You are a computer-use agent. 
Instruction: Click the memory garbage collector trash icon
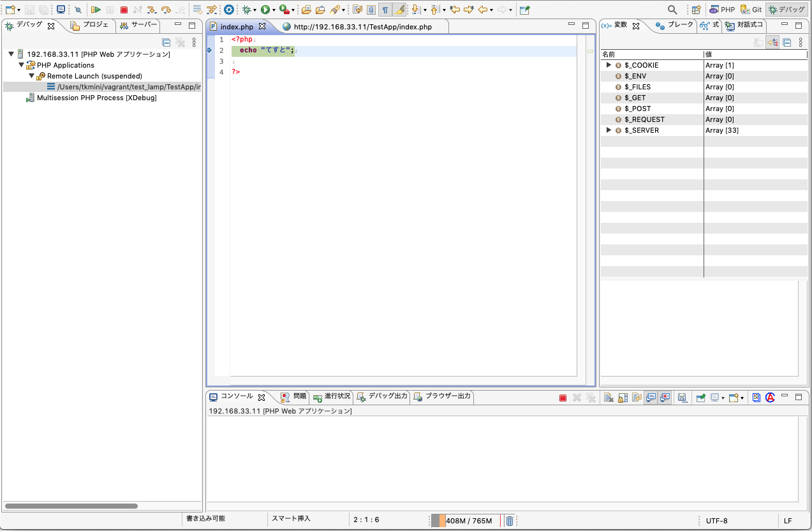coord(510,521)
